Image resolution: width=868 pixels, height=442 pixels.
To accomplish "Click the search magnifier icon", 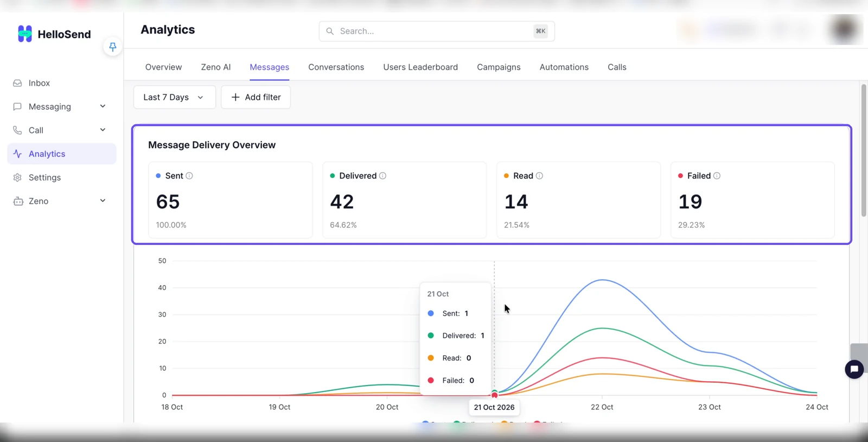I will pyautogui.click(x=330, y=31).
